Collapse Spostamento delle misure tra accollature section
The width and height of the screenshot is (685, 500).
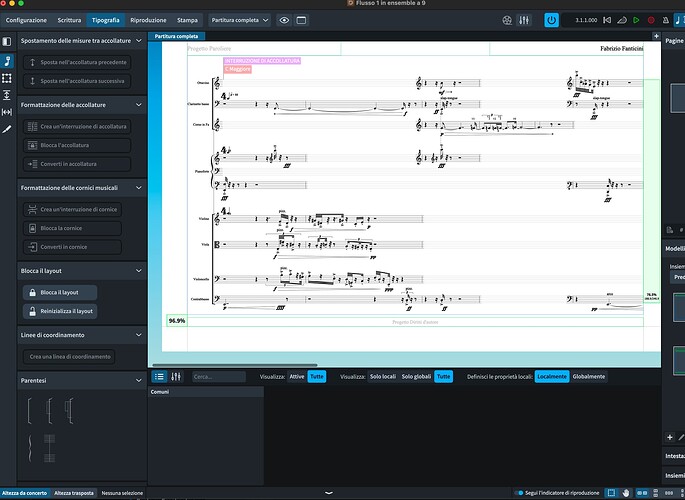tap(138, 41)
